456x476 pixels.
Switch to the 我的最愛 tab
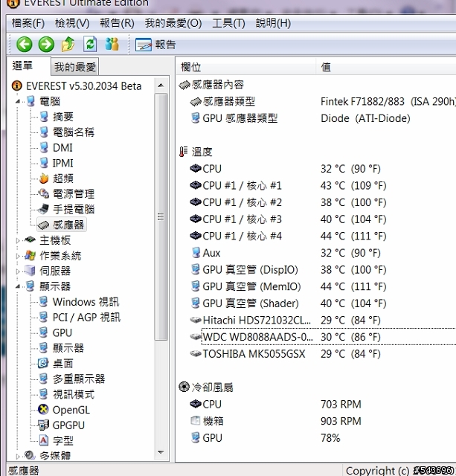75,67
